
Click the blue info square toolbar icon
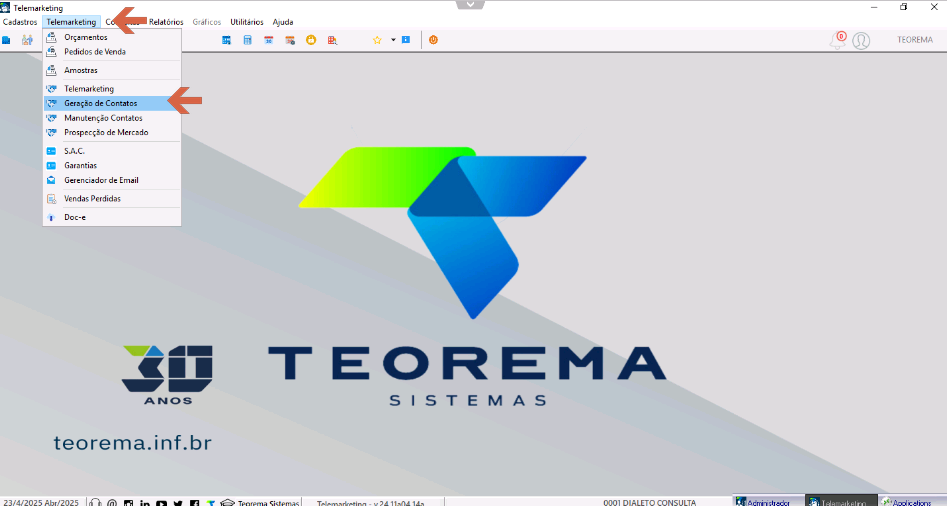(x=406, y=40)
